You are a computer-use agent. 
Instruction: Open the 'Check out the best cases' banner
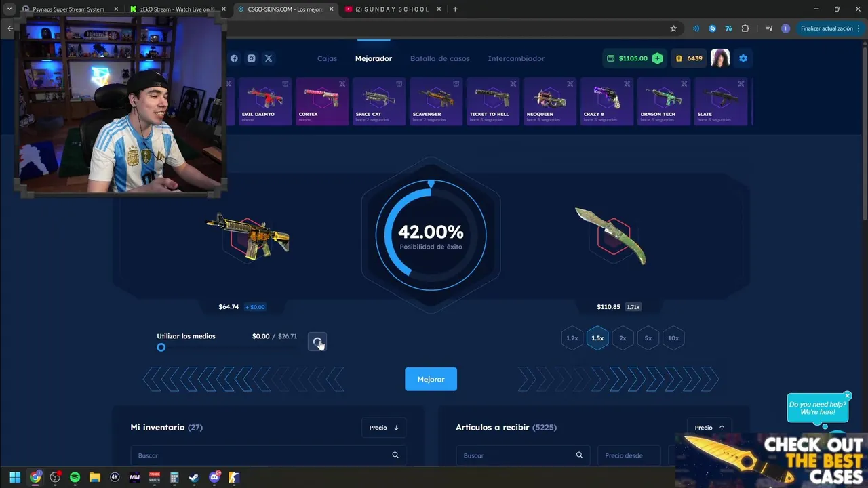(772, 461)
